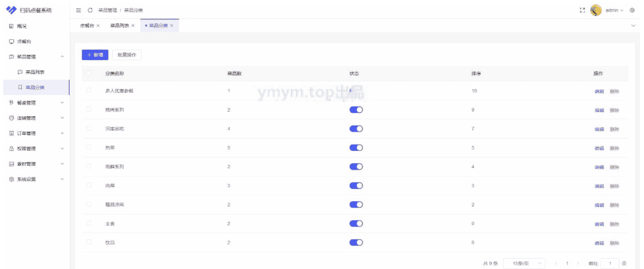Check the box for 烧烤系列 row

click(x=89, y=109)
